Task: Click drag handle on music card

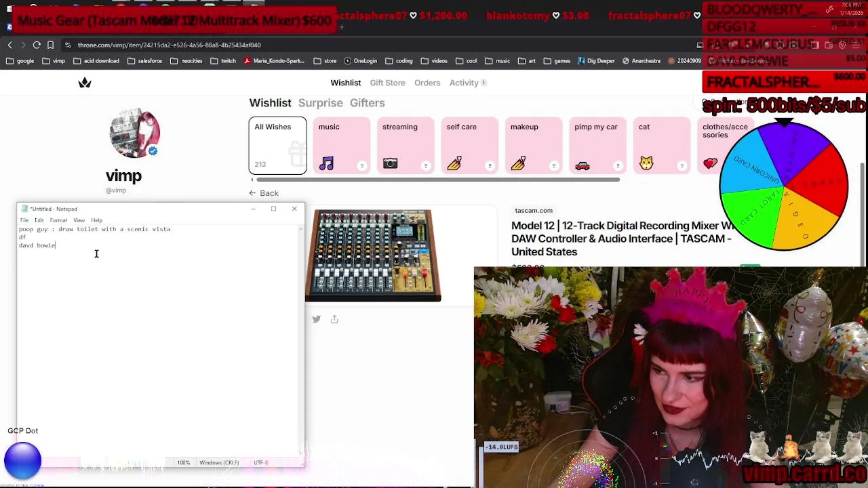Action: point(361,166)
